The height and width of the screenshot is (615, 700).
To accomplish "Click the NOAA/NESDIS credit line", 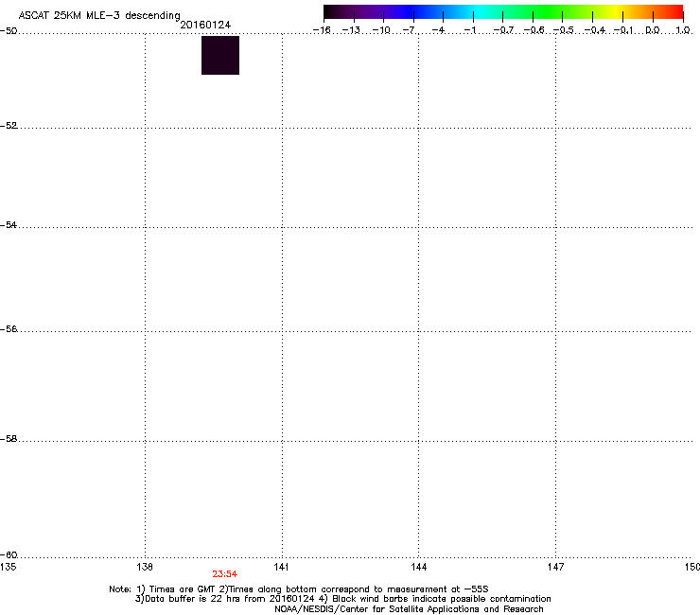I will 409,609.
